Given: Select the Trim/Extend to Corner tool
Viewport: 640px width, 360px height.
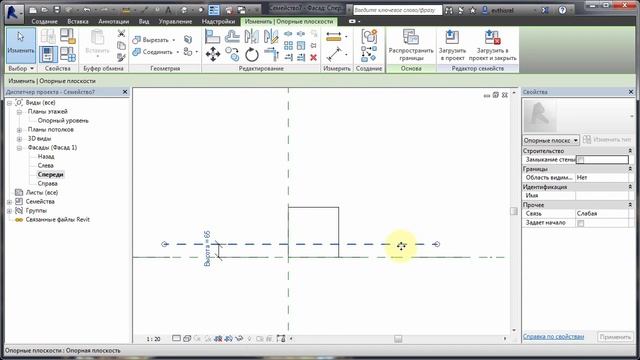Looking at the screenshot, I should coord(271,54).
